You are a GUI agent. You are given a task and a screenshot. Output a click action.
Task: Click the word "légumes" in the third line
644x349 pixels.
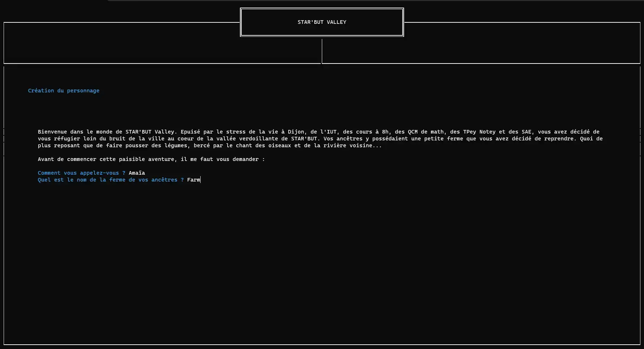pyautogui.click(x=176, y=145)
